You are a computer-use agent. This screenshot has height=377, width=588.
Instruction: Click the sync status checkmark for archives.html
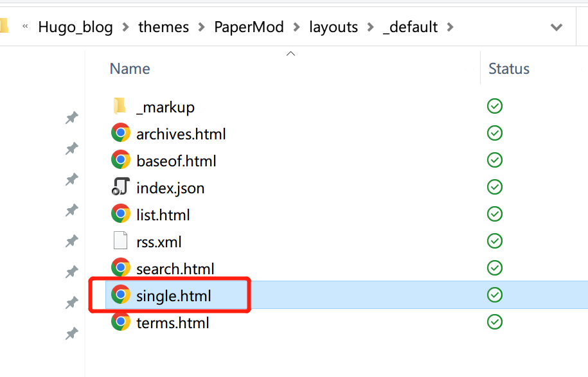[x=495, y=133]
